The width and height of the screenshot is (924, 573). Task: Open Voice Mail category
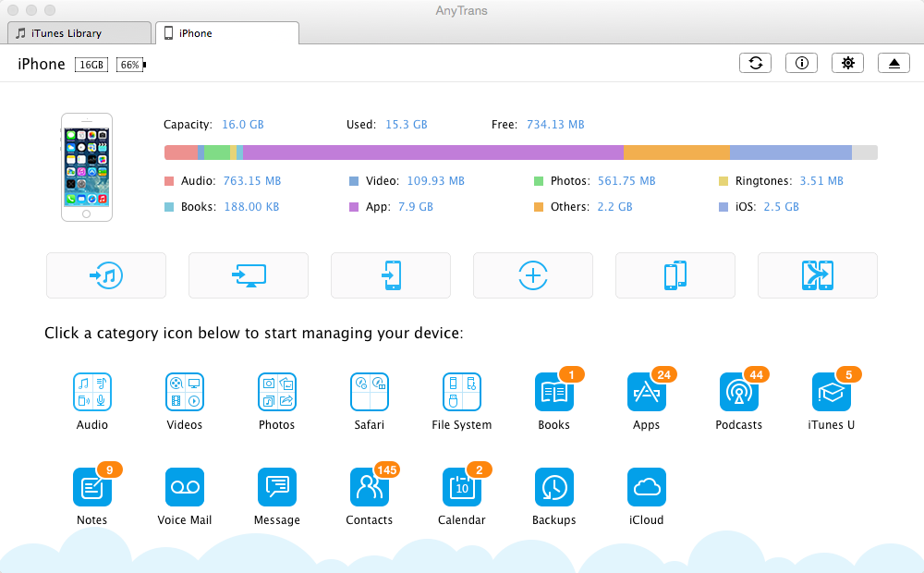(185, 487)
